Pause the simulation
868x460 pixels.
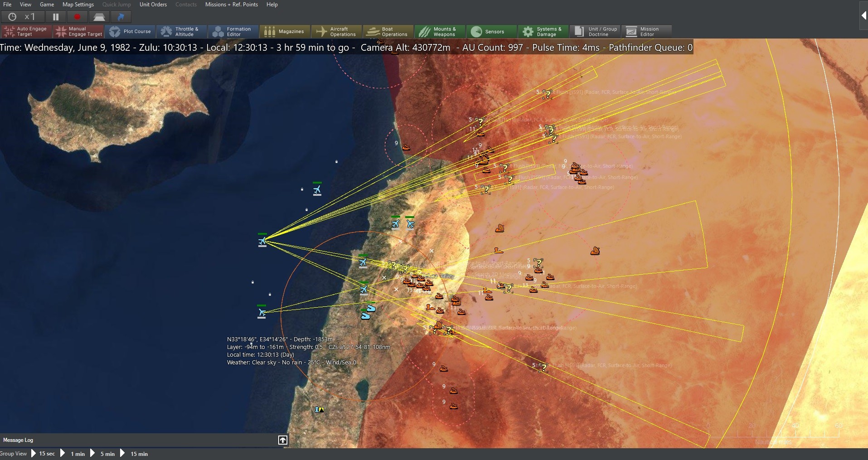pos(55,16)
